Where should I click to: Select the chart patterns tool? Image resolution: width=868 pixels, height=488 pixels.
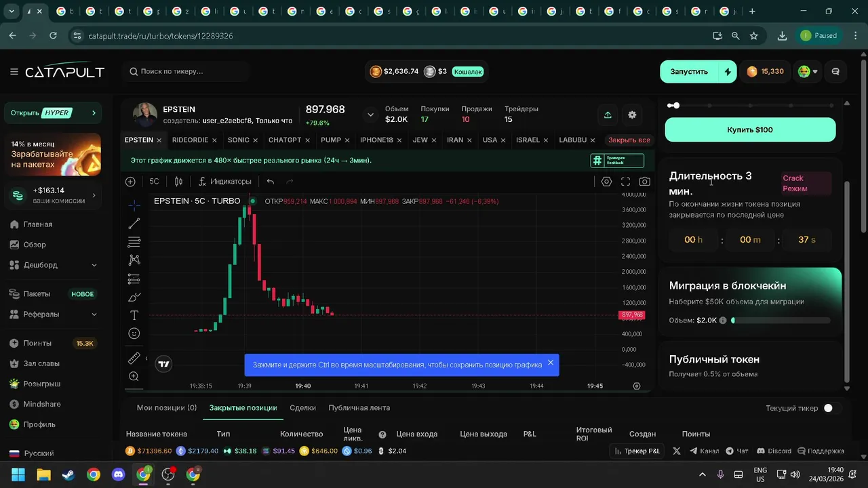point(134,260)
